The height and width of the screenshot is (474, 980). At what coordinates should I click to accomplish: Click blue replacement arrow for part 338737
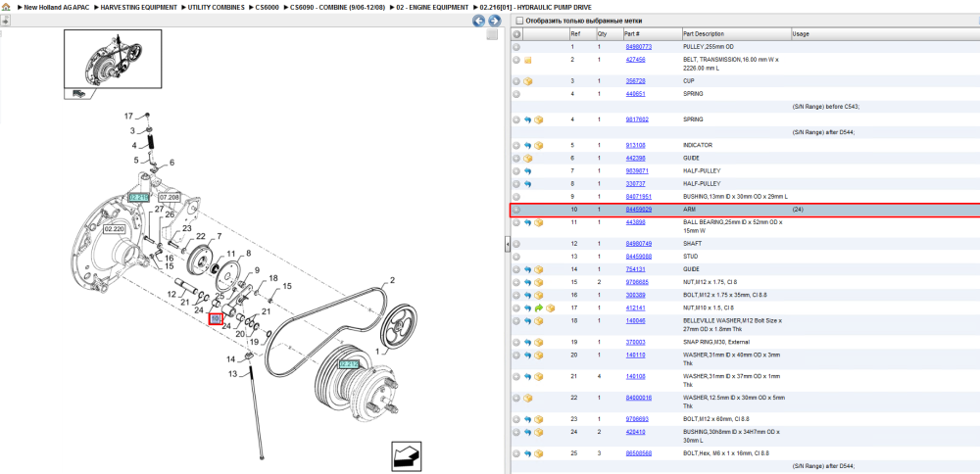tap(527, 184)
